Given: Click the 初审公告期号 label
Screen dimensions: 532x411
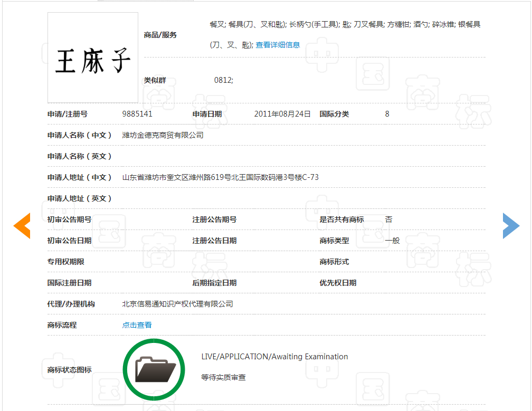Looking at the screenshot, I should pyautogui.click(x=69, y=219).
